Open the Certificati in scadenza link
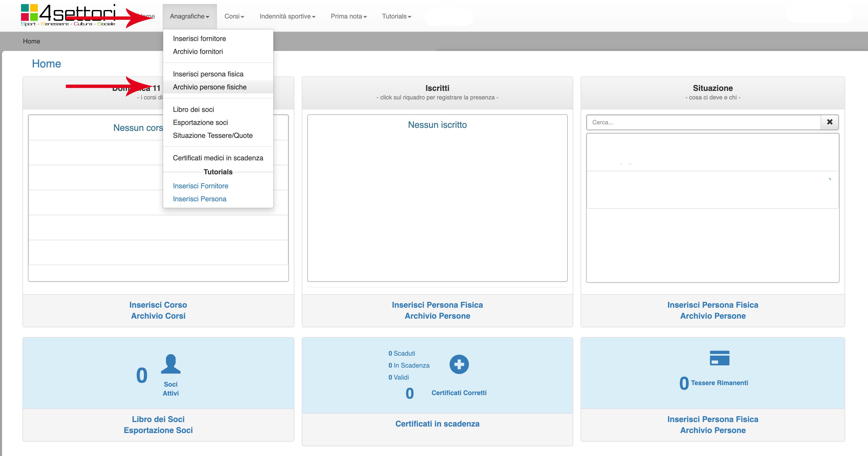Viewport: 868px width, 456px height. tap(437, 424)
